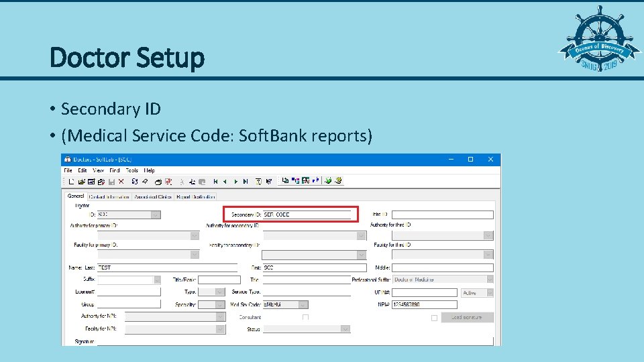
Task: Maximize the Doctors SoftLab window
Action: 471,160
